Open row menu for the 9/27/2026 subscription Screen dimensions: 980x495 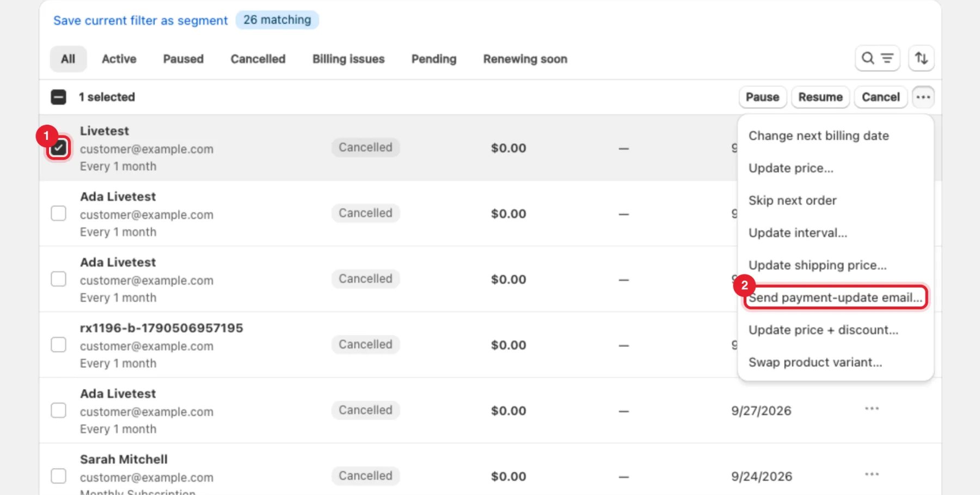872,408
